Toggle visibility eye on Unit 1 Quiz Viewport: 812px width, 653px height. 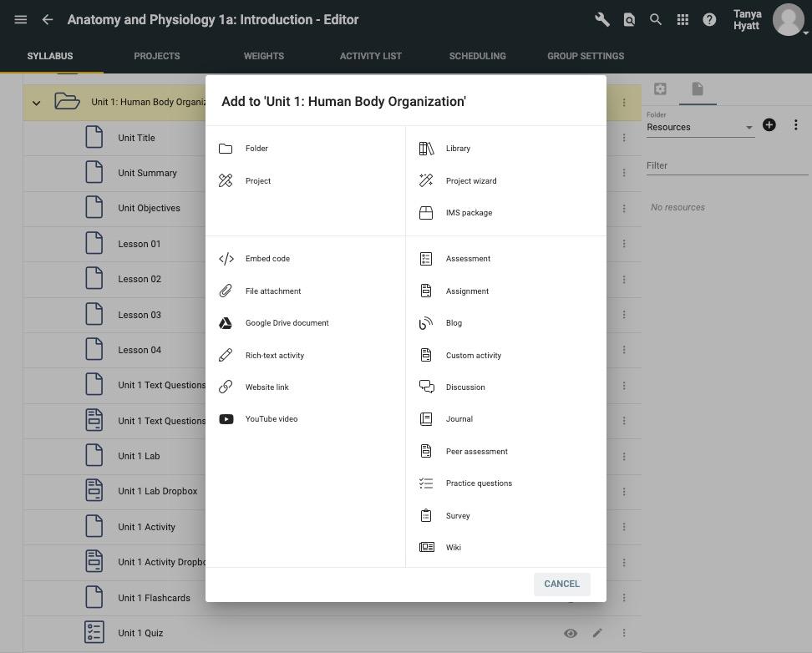(571, 633)
